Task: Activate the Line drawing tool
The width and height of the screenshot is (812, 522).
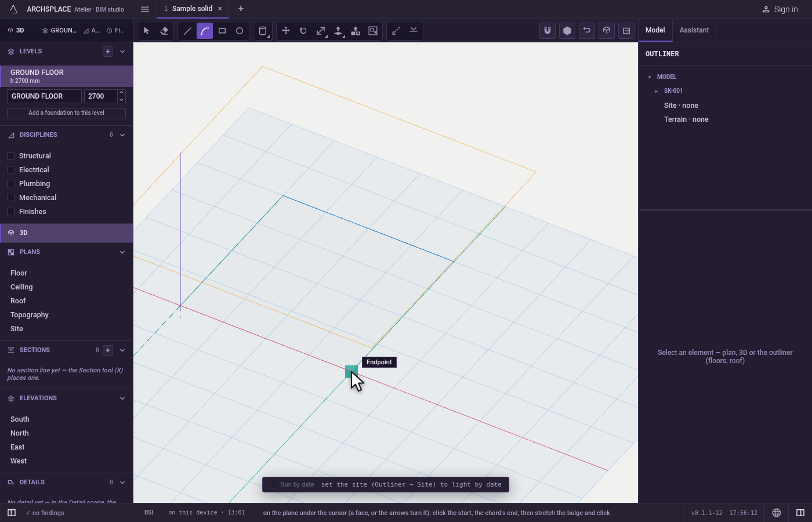Action: [187, 31]
